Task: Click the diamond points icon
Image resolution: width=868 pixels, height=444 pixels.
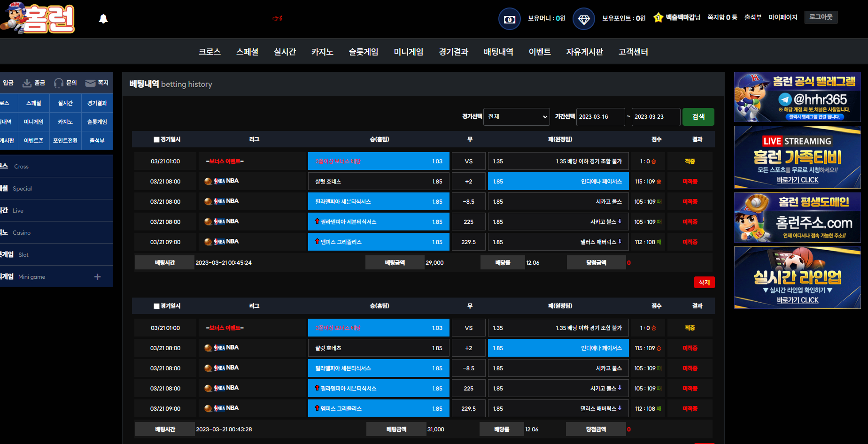Action: tap(583, 19)
